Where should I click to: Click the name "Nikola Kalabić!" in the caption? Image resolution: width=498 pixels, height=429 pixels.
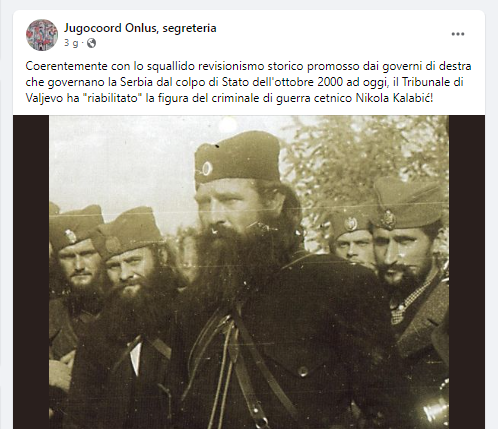394,98
